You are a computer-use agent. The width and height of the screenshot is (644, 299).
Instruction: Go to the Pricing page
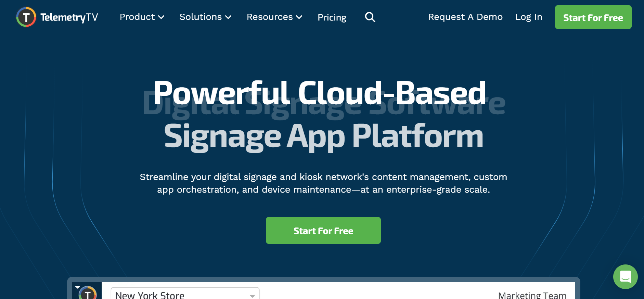pos(332,17)
